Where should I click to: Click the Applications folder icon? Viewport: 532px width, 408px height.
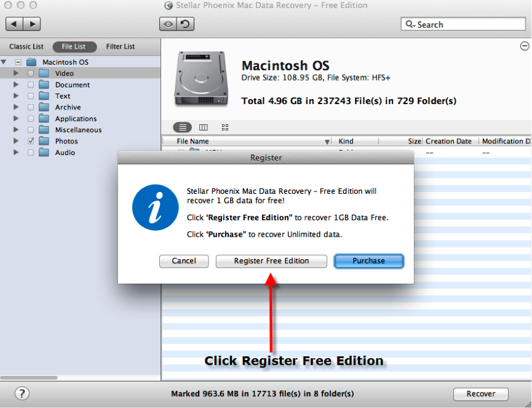(44, 119)
